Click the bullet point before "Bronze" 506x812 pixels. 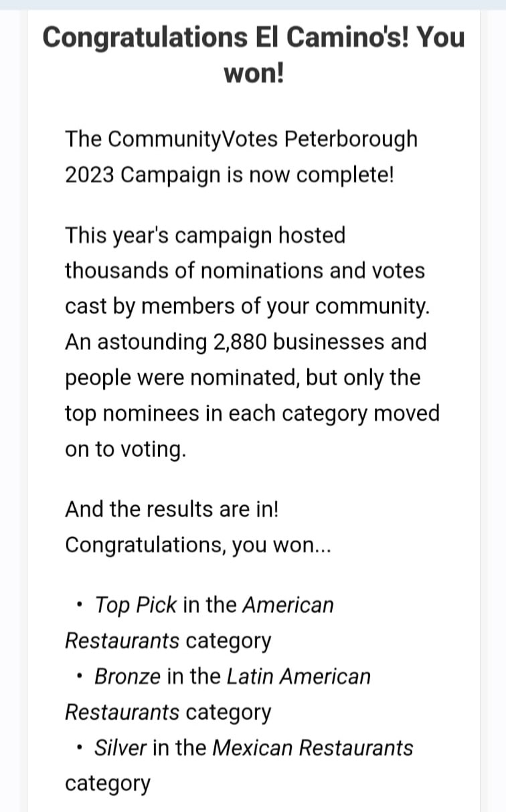pos(80,677)
